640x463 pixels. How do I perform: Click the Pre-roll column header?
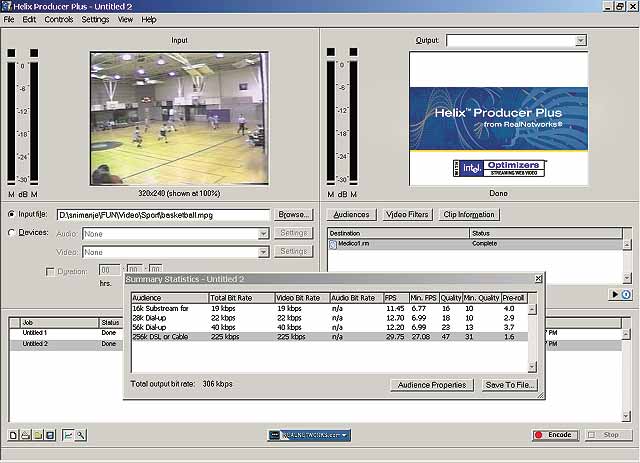point(514,298)
